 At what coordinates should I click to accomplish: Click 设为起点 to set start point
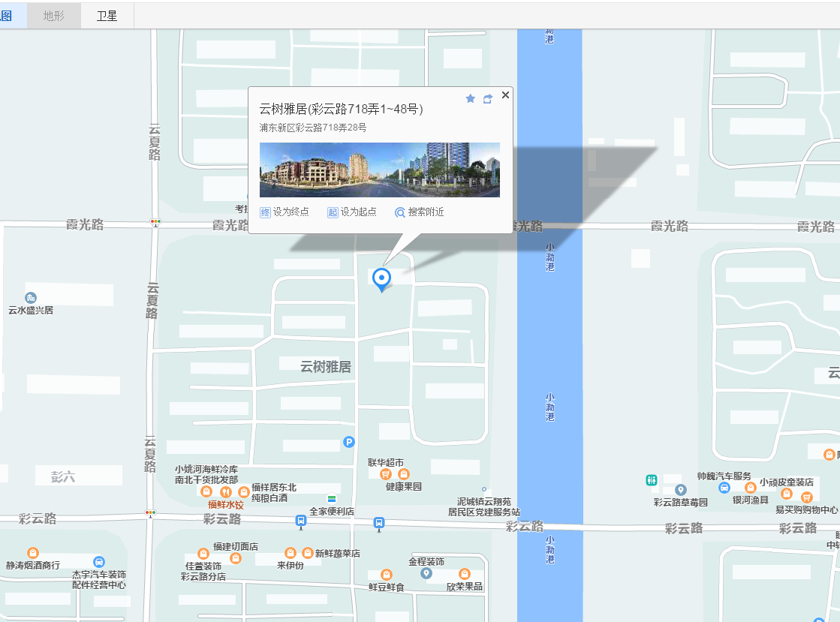click(351, 212)
